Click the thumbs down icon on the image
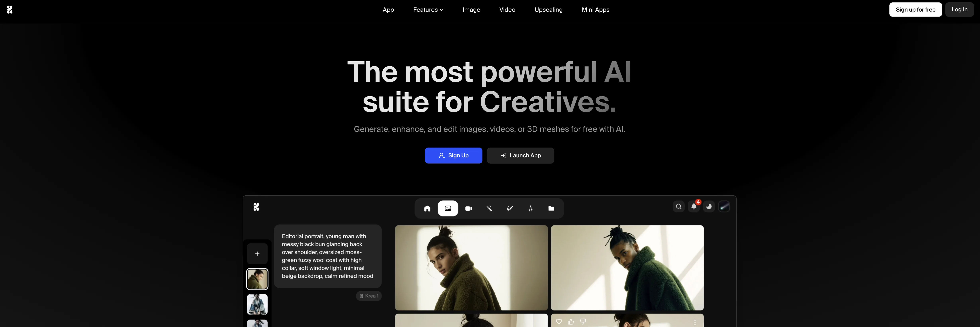Image resolution: width=980 pixels, height=327 pixels. point(583,322)
